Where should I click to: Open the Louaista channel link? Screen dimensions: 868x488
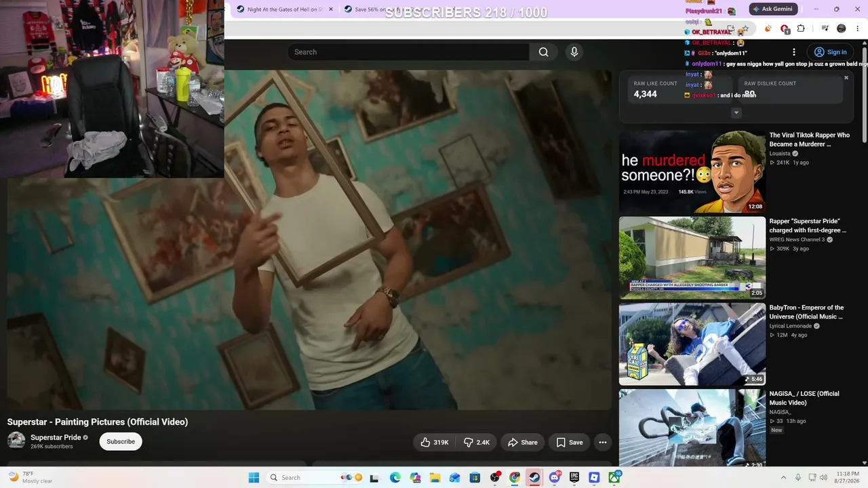coord(780,154)
